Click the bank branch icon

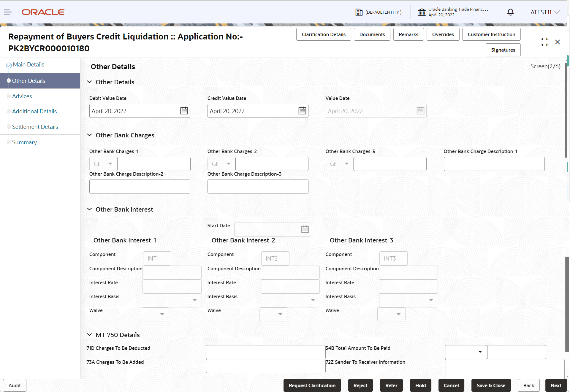422,12
